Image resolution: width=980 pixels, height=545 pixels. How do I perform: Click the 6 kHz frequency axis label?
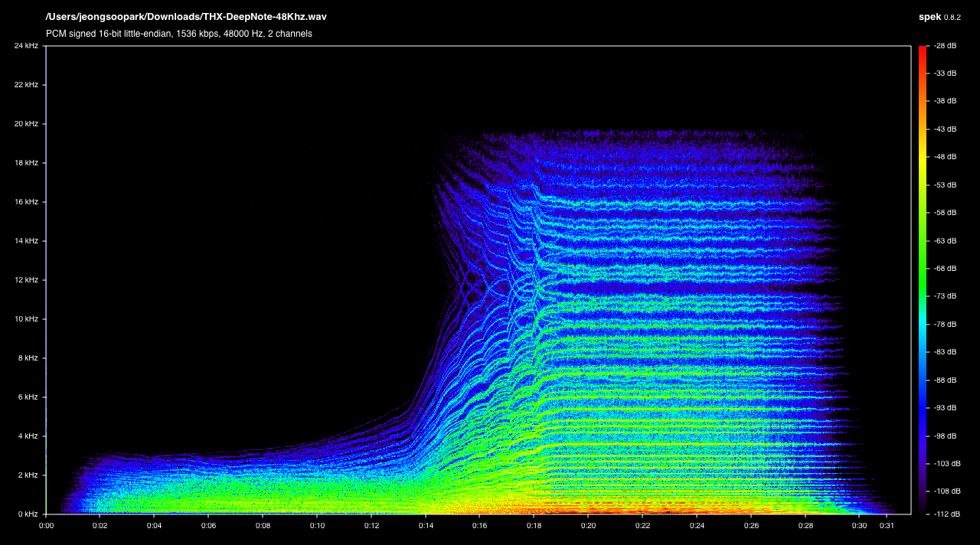28,397
